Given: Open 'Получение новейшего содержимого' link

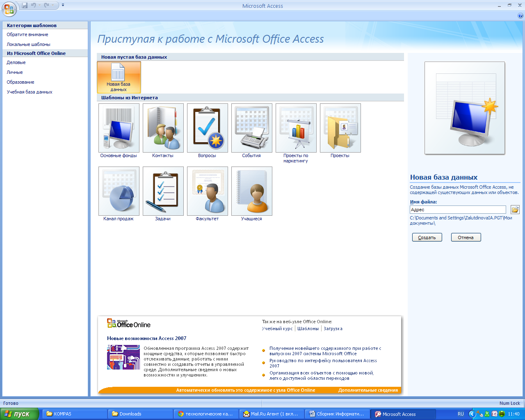Looking at the screenshot, I should (x=325, y=351).
